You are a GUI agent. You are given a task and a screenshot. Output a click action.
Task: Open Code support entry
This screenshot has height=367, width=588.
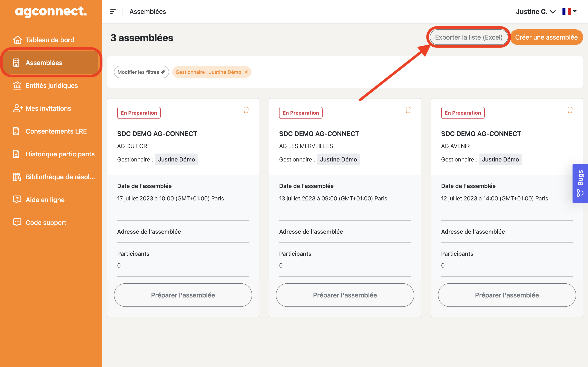[x=46, y=222]
